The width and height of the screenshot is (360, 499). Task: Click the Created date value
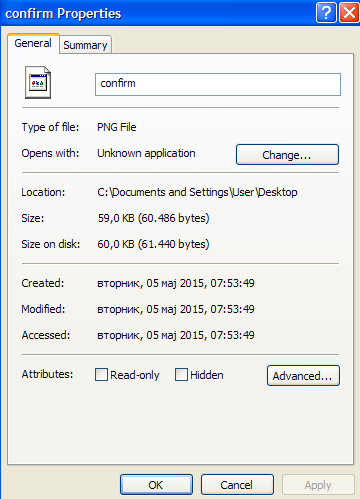pos(176,283)
